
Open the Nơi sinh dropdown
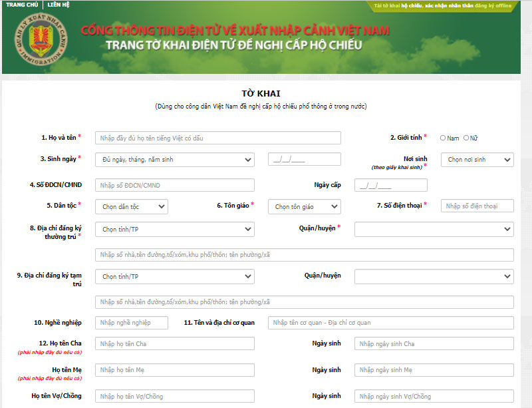pyautogui.click(x=477, y=160)
